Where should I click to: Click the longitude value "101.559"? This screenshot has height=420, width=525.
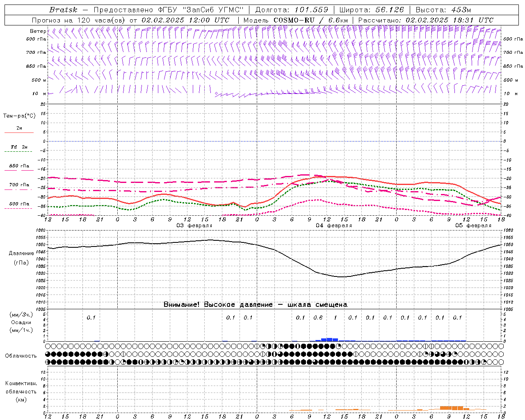coord(311,10)
